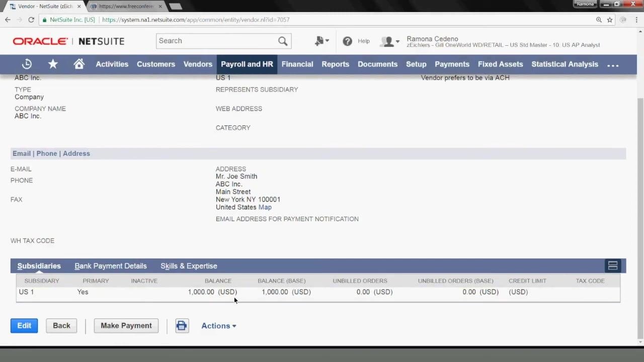Open the Statistical Analysis menu
Viewport: 644px width, 362px height.
(565, 64)
